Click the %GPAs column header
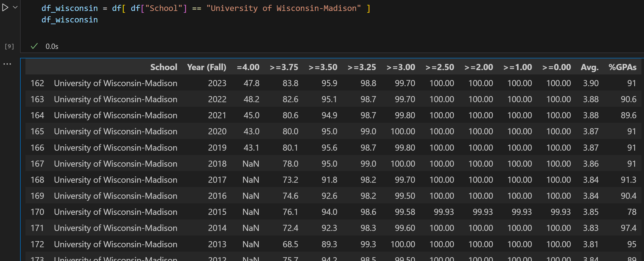The height and width of the screenshot is (261, 644). coord(622,67)
